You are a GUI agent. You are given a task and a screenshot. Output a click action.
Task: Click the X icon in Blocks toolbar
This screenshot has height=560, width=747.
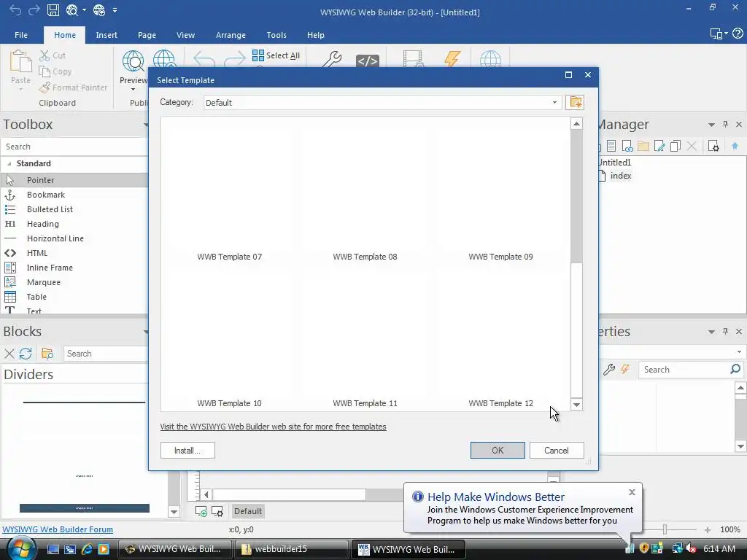[x=9, y=354]
